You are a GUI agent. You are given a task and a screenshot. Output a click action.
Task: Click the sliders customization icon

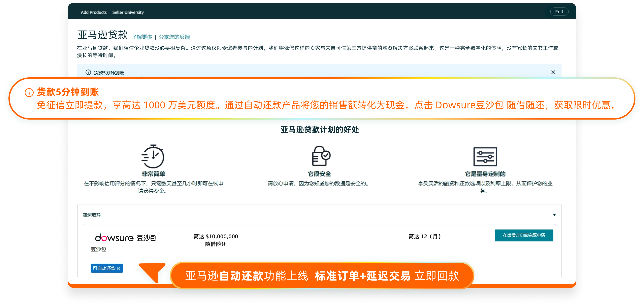485,157
